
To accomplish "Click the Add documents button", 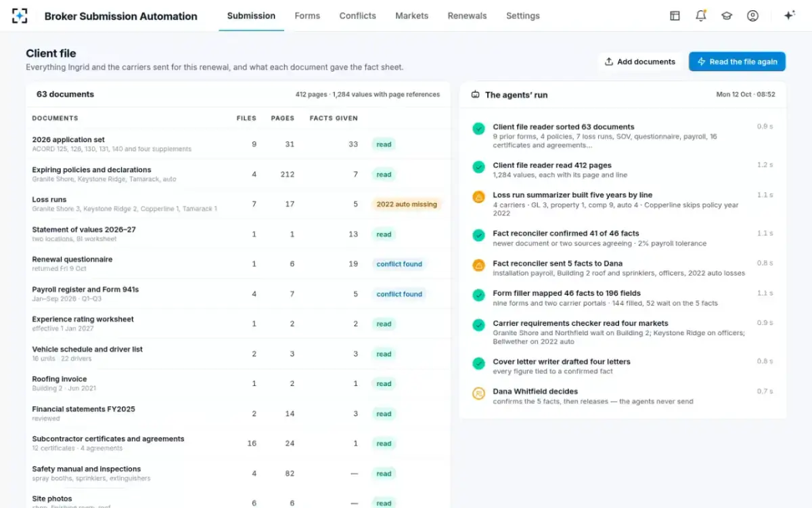I will click(639, 62).
